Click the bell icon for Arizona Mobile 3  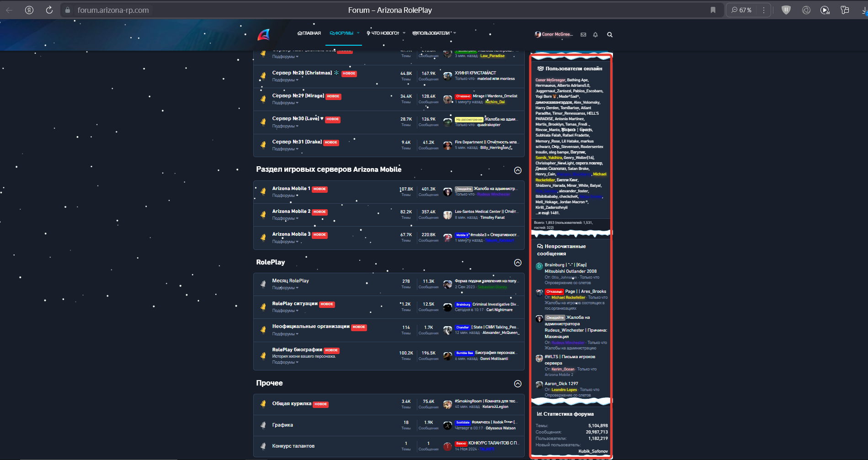pos(263,237)
